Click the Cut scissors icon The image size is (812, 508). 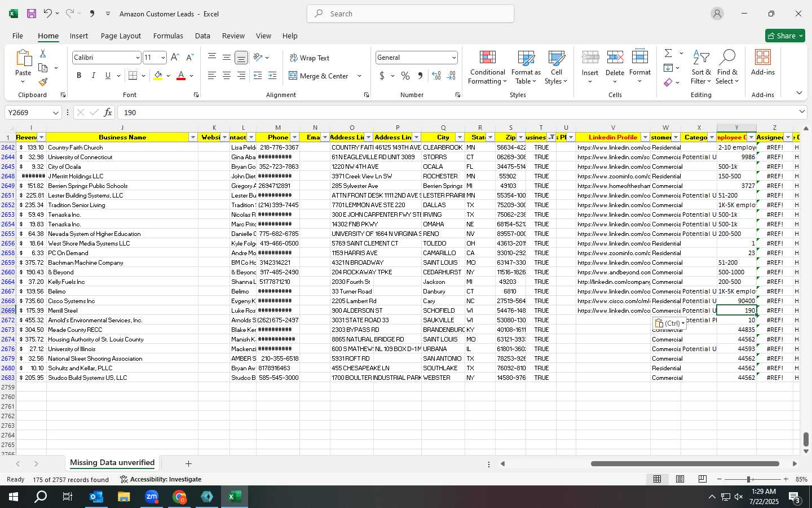(42, 53)
